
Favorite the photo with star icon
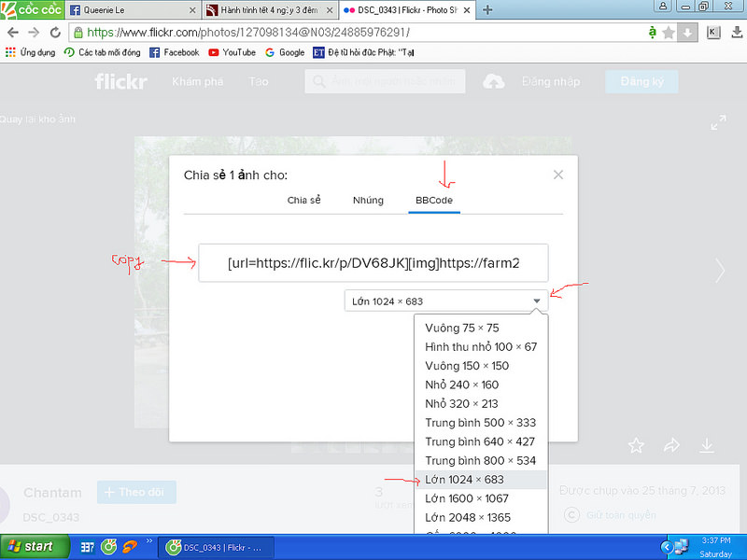point(636,446)
